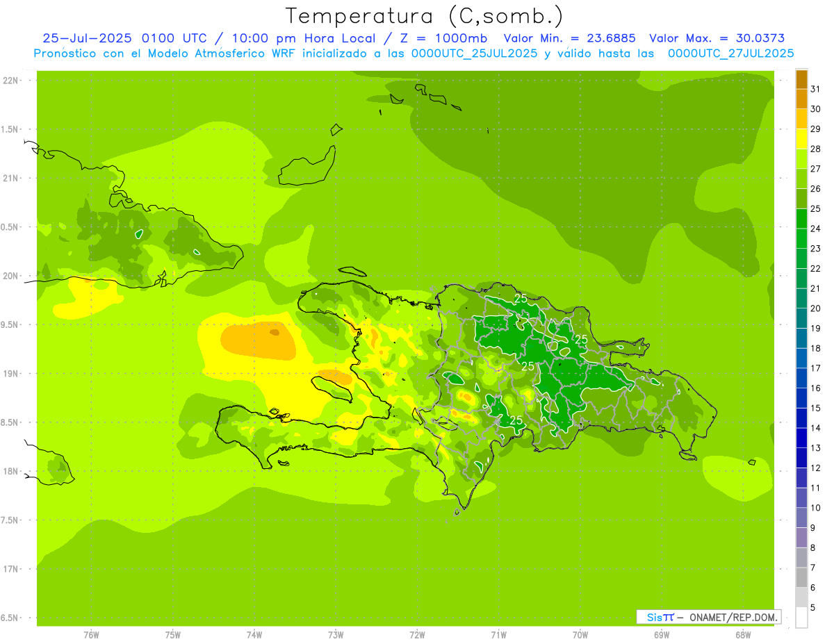This screenshot has width=834, height=644.
Task: Click legend value 15
Action: coord(816,408)
